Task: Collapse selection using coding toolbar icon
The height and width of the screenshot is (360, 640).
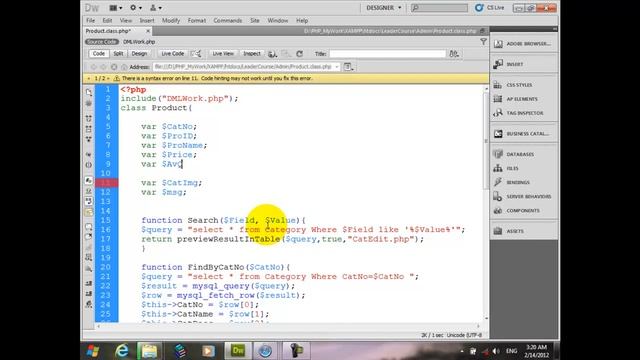Action: coord(89,129)
